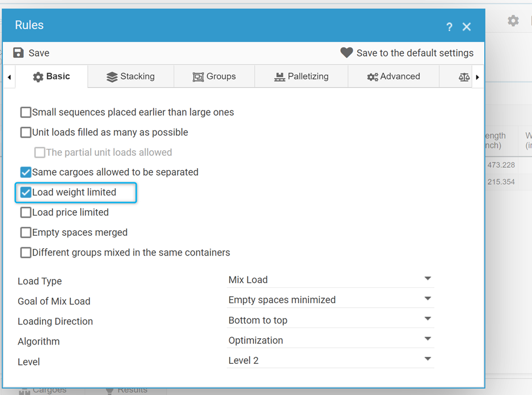Open the balance scale tab icon
The width and height of the screenshot is (532, 395).
(x=464, y=77)
